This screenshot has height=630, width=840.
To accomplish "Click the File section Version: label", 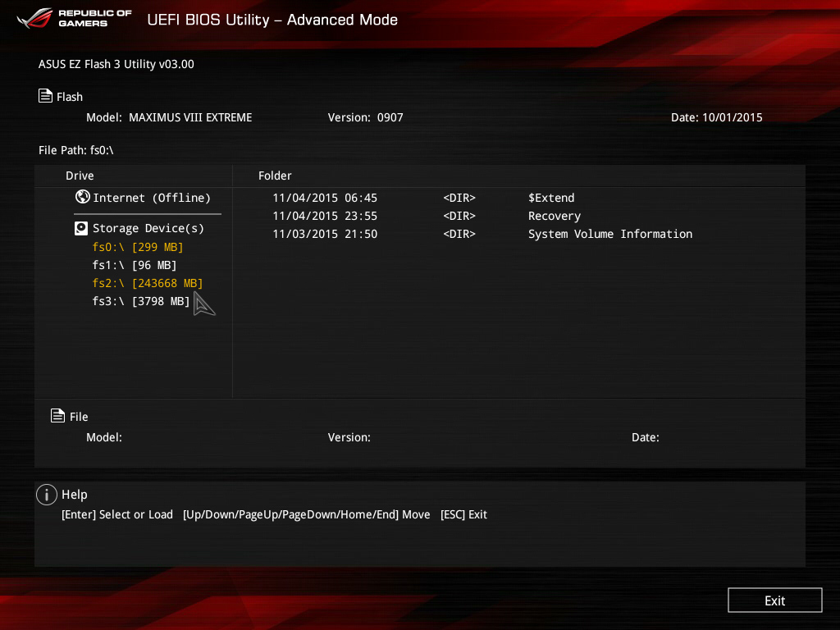I will [349, 437].
